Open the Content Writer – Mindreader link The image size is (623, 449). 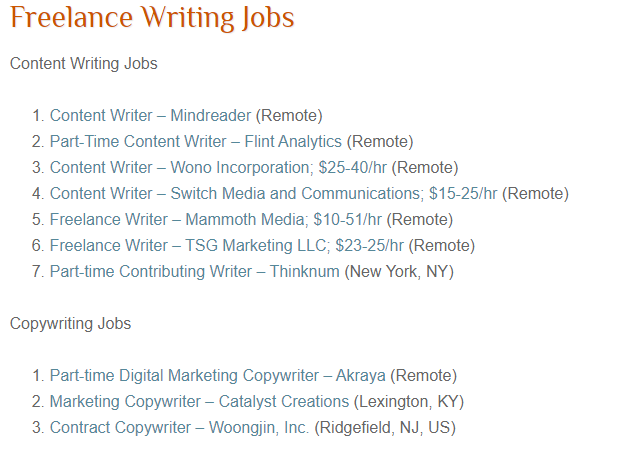[x=150, y=116]
